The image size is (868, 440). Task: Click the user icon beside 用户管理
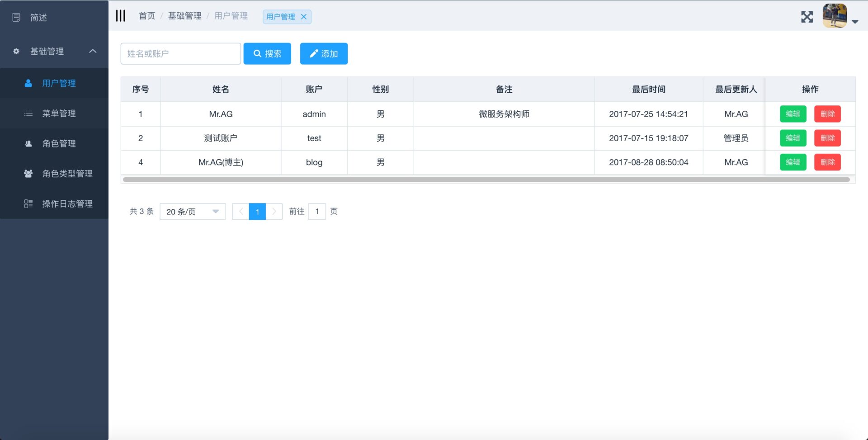28,83
